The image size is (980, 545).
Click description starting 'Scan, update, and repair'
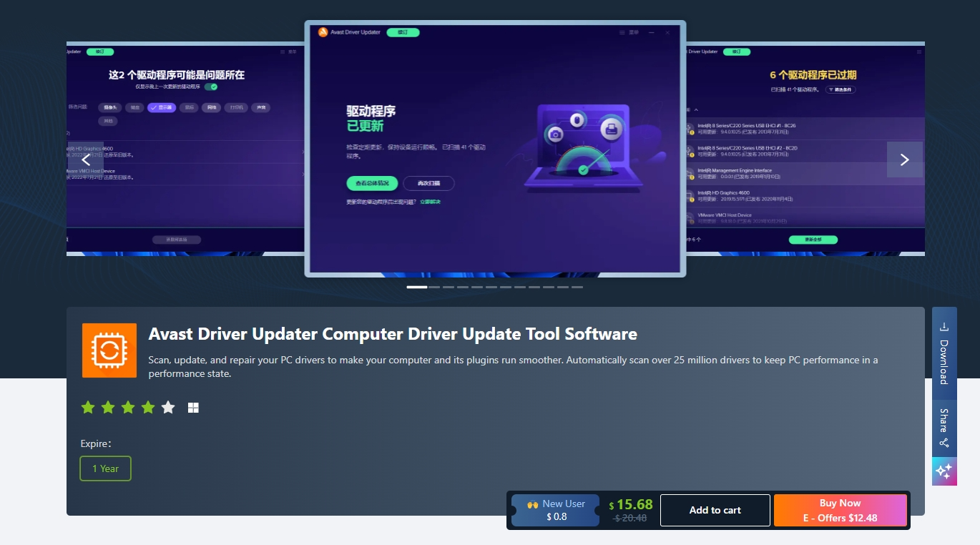tap(513, 366)
